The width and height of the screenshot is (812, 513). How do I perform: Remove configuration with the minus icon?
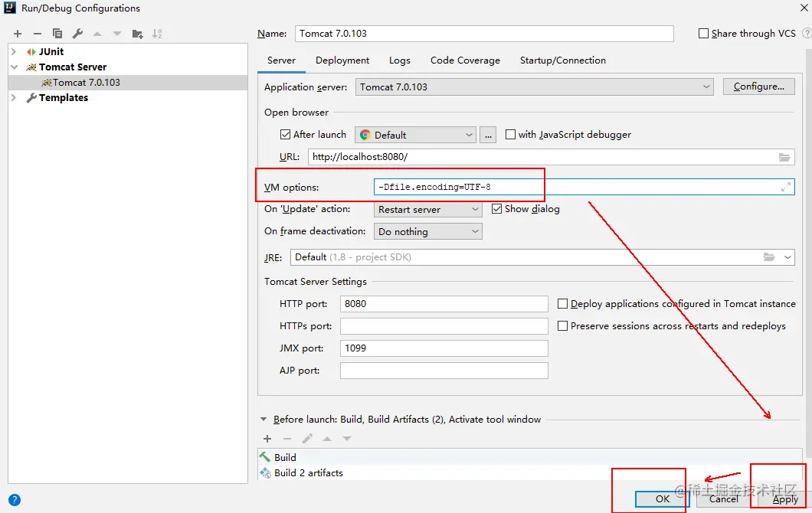(x=38, y=34)
